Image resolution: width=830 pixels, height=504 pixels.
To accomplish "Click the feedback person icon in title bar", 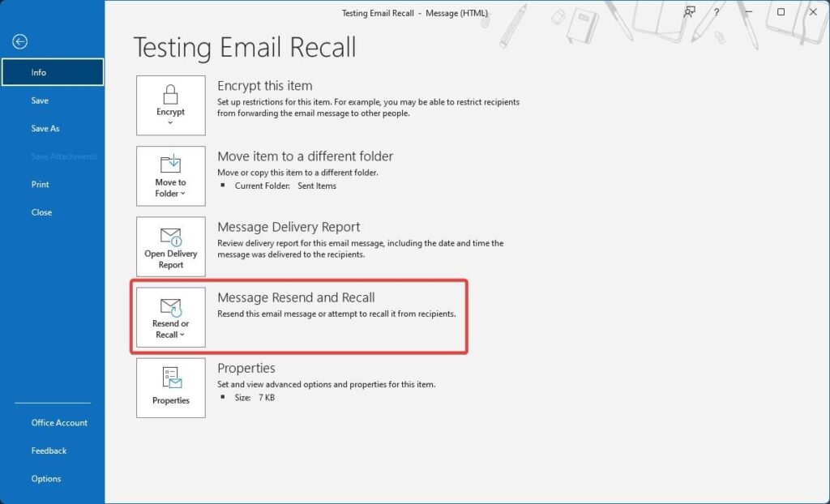I will (x=689, y=12).
